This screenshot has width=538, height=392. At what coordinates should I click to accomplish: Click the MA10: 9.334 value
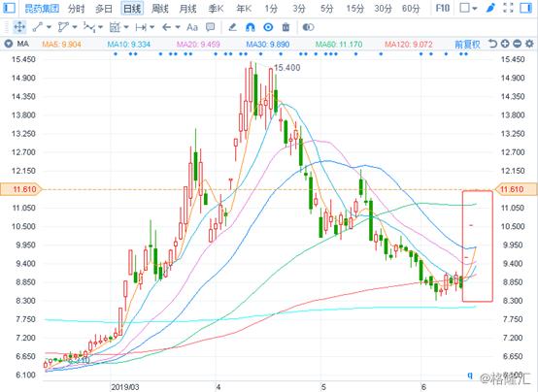click(128, 45)
